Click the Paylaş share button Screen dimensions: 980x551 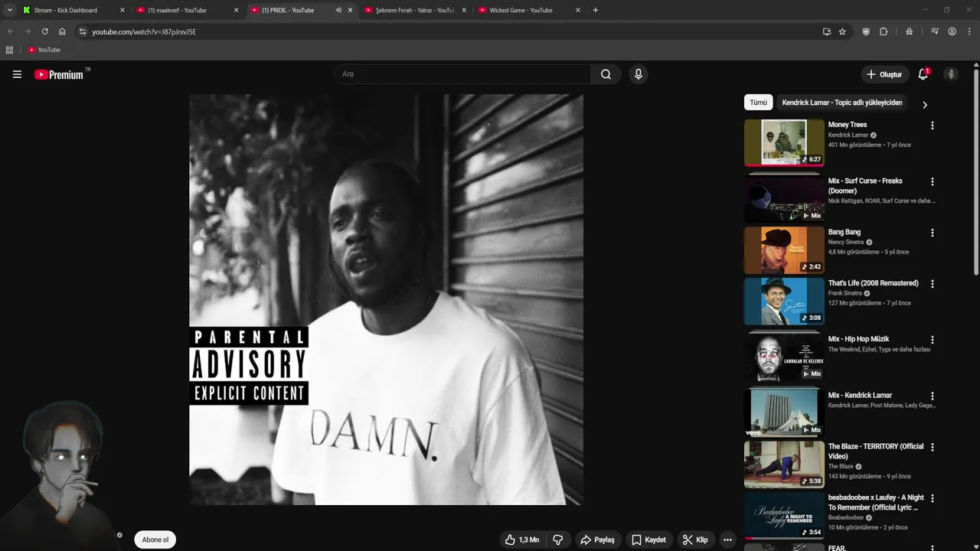click(597, 540)
